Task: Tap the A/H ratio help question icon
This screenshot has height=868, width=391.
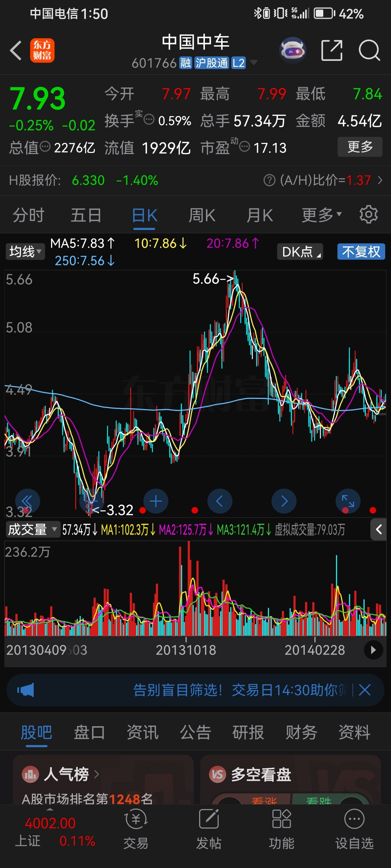Action: 269,180
